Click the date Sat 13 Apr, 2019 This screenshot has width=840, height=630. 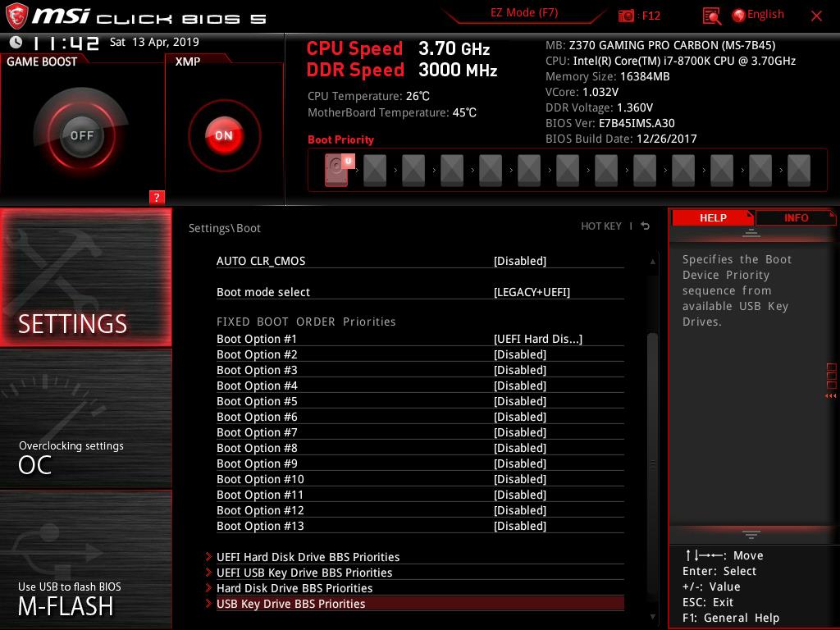click(154, 42)
